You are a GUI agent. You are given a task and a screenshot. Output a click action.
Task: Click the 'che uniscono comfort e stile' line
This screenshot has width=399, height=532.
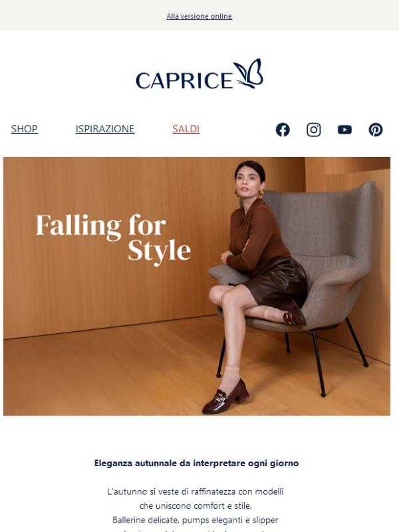click(196, 506)
